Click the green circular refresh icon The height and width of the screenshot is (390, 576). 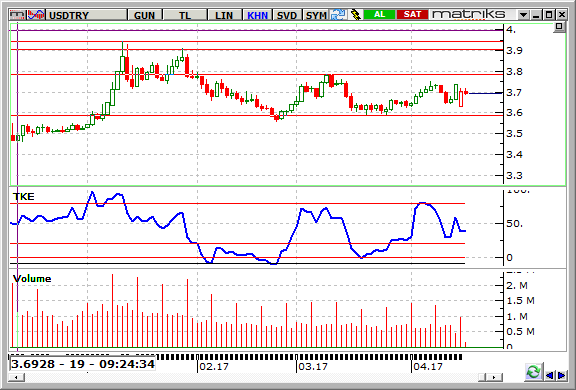tap(533, 372)
